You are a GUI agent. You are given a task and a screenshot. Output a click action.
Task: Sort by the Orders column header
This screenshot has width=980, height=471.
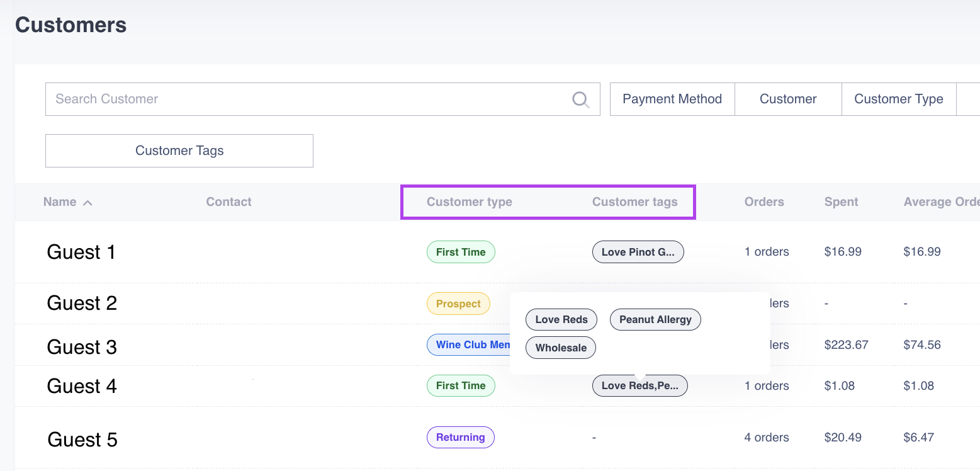[763, 202]
